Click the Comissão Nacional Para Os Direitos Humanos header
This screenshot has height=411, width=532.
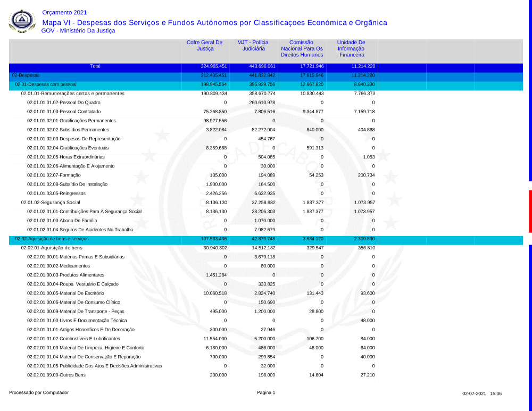click(302, 48)
